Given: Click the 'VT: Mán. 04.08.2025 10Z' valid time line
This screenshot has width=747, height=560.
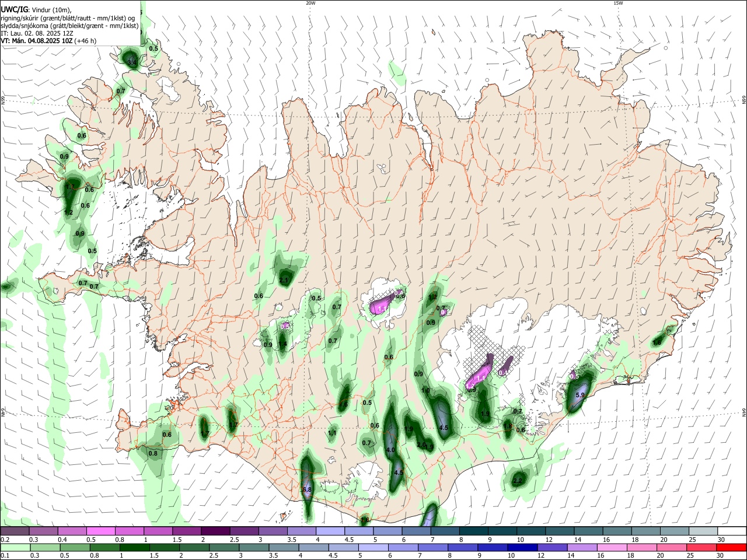Looking at the screenshot, I should tap(48, 41).
